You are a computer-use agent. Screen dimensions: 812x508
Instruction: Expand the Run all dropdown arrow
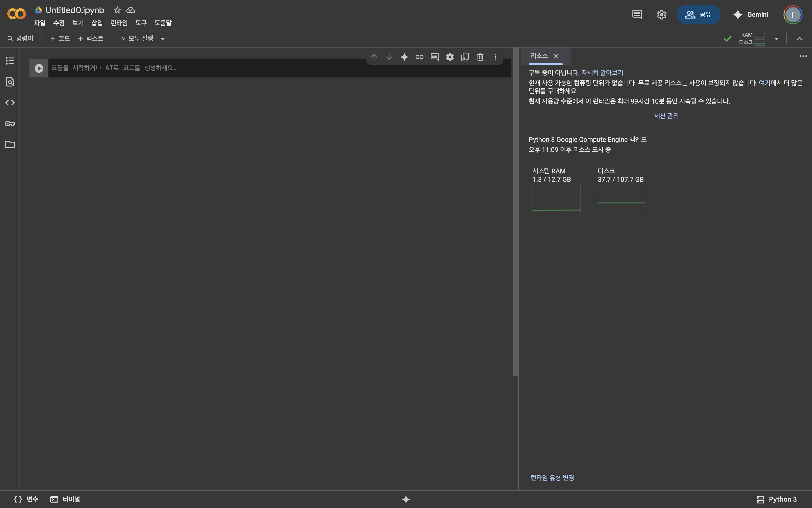click(x=163, y=39)
